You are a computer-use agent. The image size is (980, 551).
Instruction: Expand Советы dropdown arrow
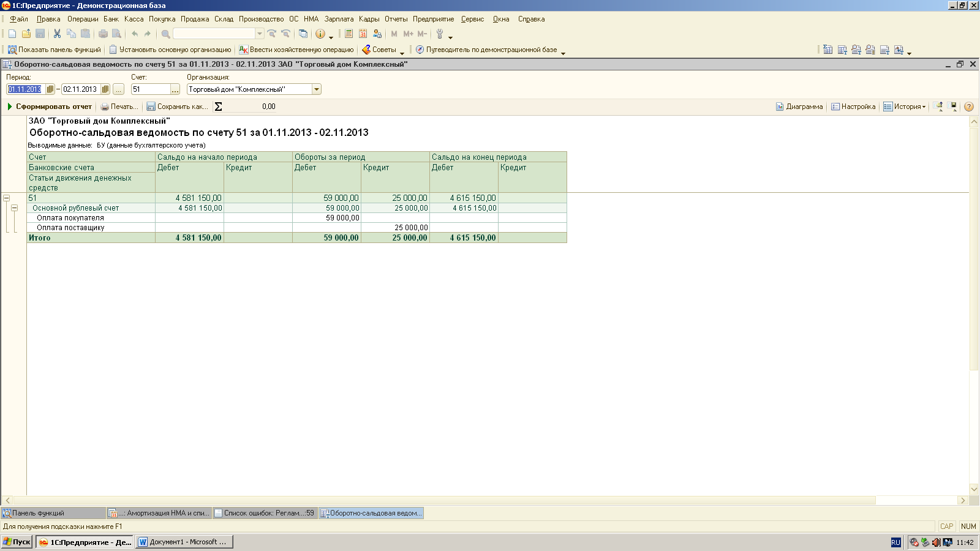[402, 53]
